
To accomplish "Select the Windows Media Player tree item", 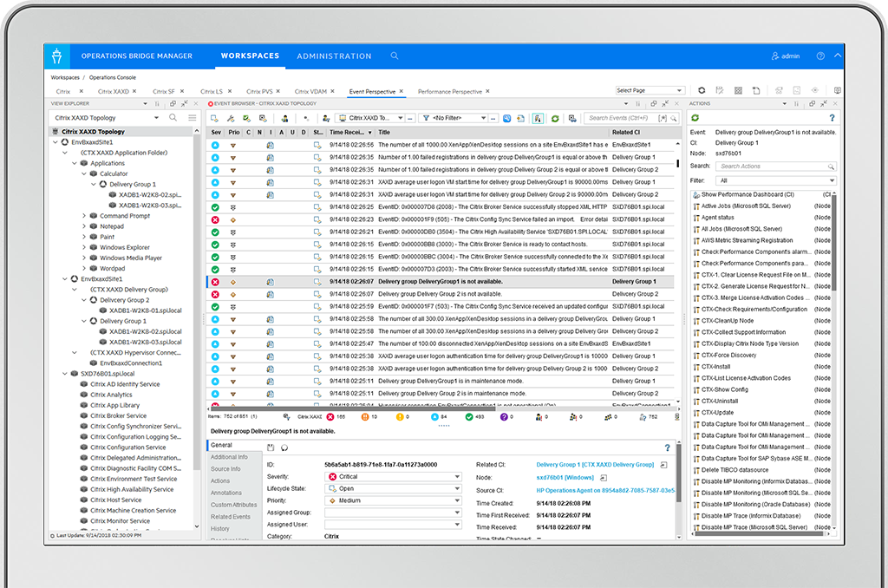I will coord(131,258).
